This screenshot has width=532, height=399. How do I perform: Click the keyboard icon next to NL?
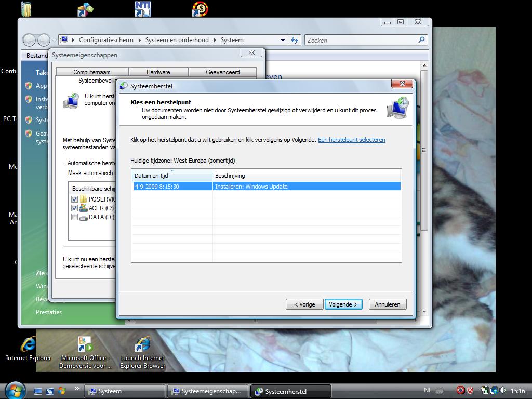click(x=439, y=391)
